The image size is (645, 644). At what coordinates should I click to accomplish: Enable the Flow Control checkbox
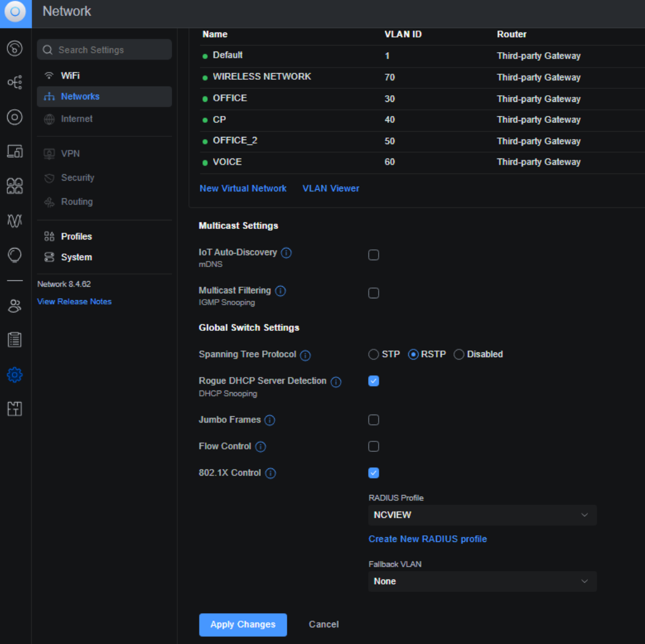(374, 446)
